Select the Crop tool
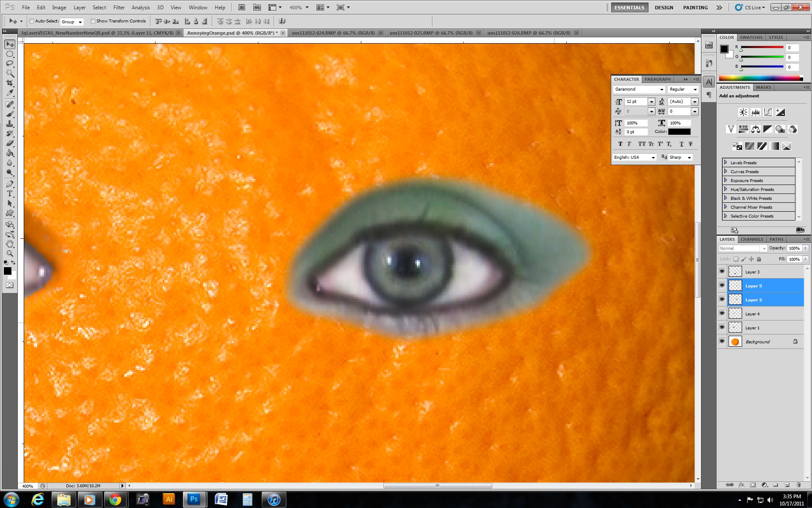 point(10,83)
